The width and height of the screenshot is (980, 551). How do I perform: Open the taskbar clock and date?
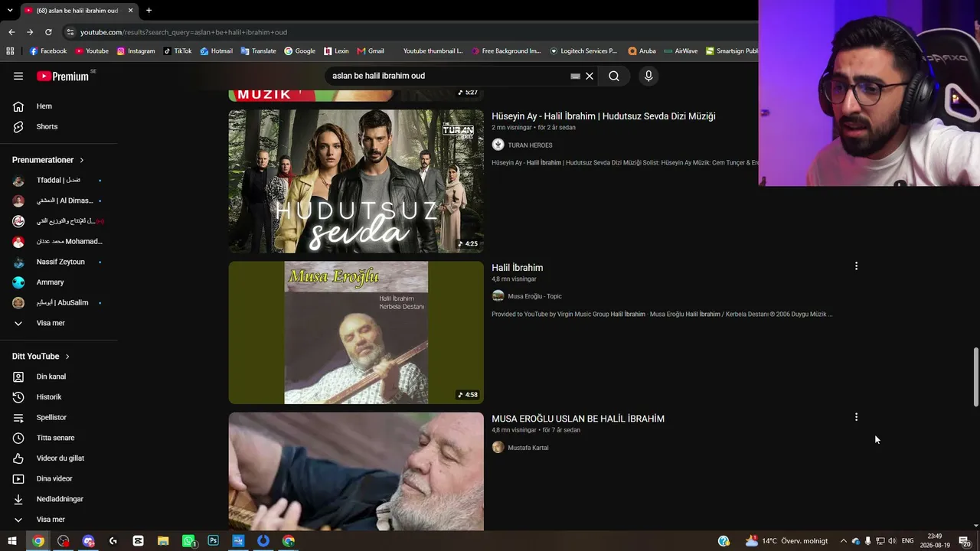click(x=935, y=541)
